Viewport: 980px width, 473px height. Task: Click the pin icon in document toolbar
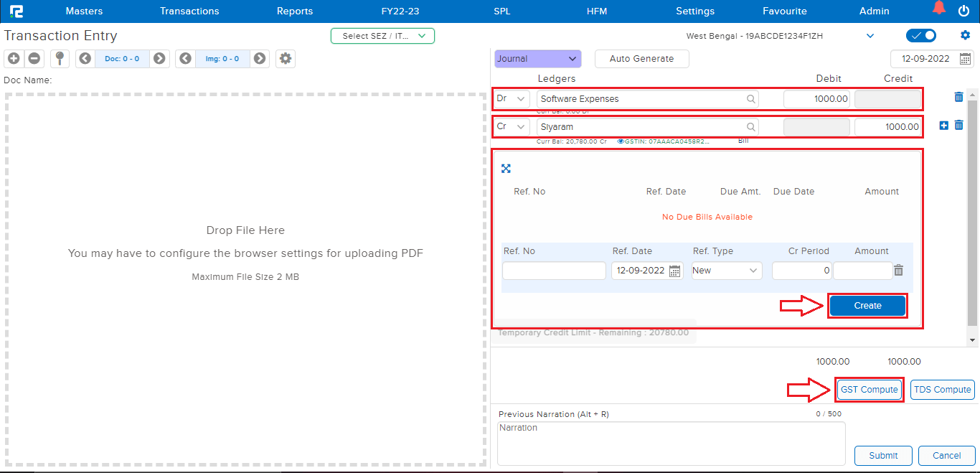(x=60, y=59)
